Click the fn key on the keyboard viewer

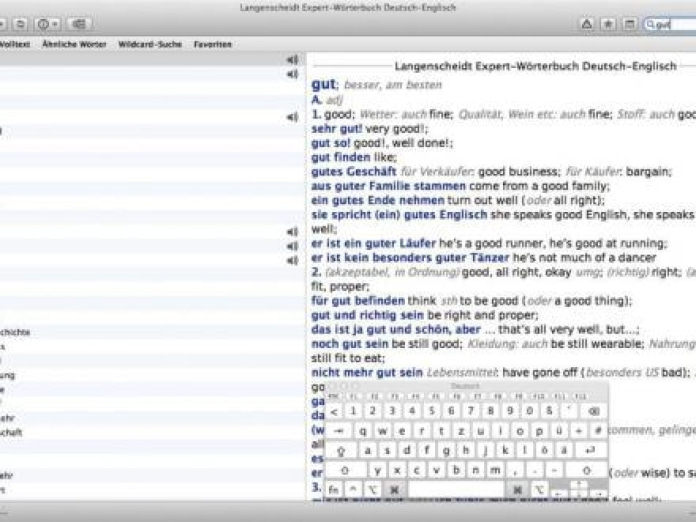(x=333, y=490)
